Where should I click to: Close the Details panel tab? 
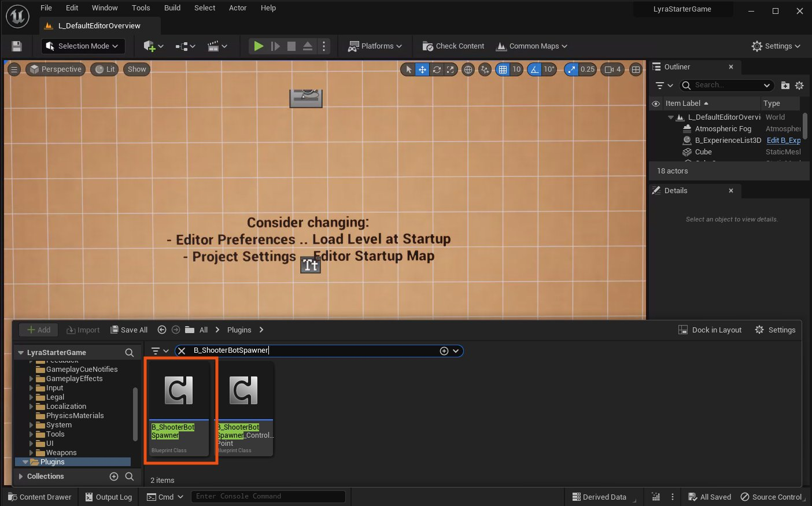[x=731, y=190]
